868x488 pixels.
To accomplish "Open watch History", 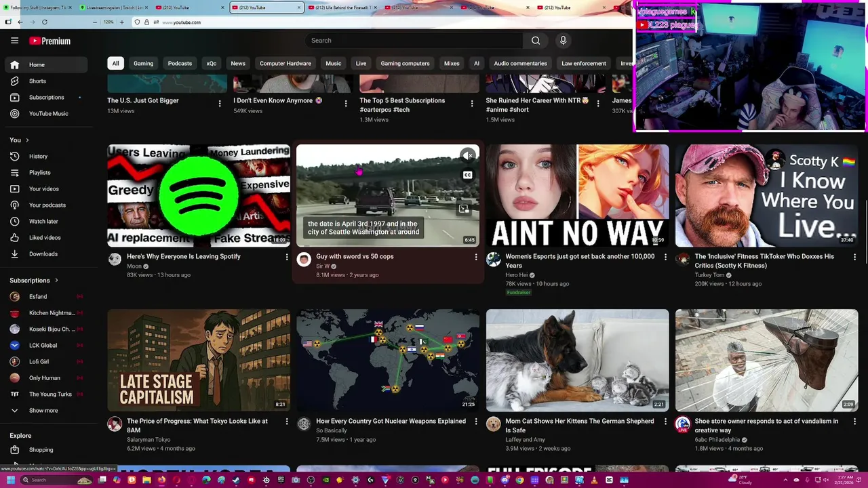I will [x=45, y=156].
